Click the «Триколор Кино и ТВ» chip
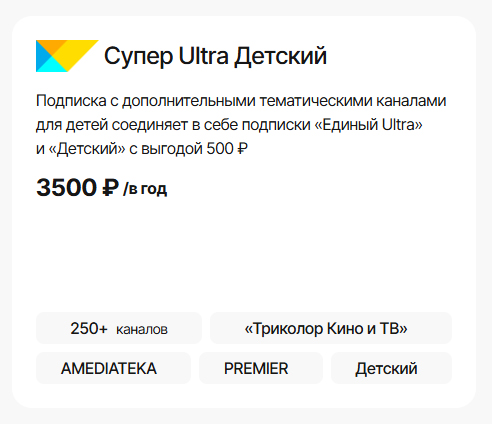The height and width of the screenshot is (424, 492). tap(331, 328)
